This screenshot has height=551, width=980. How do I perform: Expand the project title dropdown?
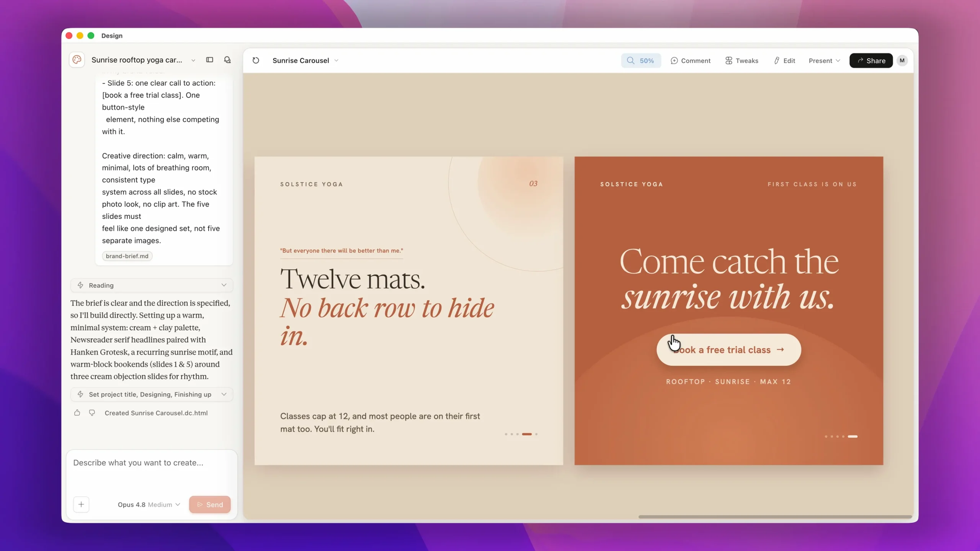(x=193, y=60)
